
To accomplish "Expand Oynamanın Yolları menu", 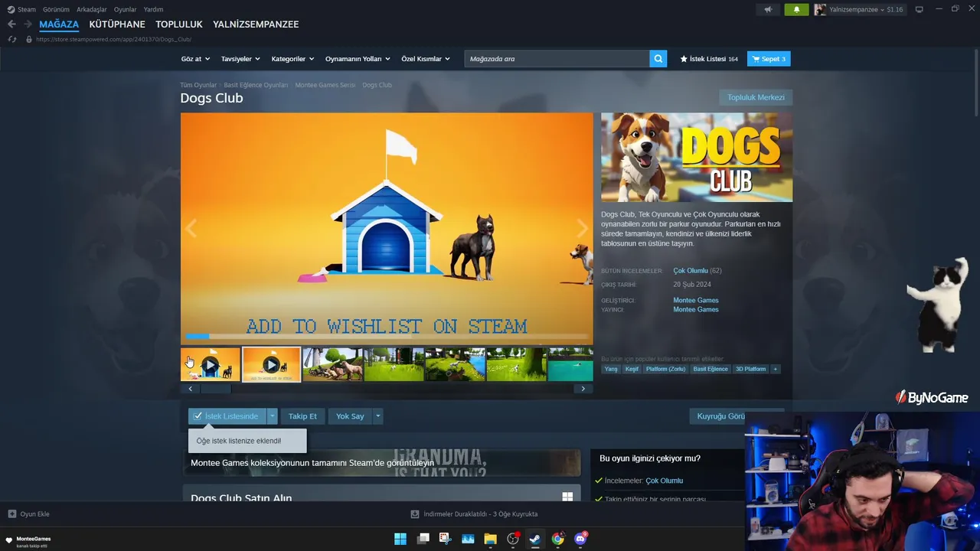I will pyautogui.click(x=358, y=59).
